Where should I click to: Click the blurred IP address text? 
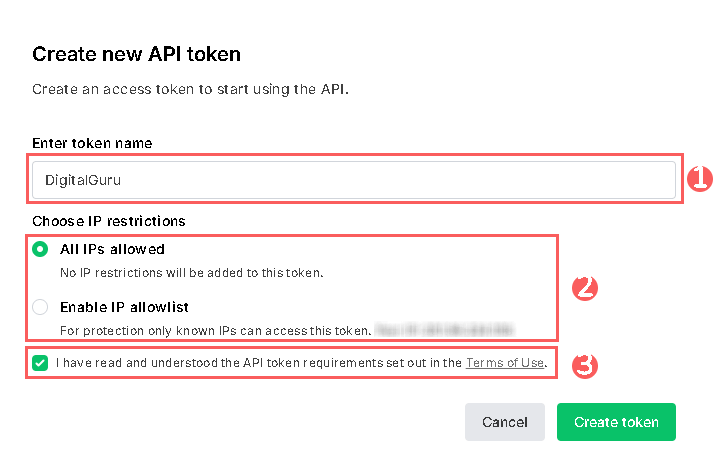[x=446, y=328]
